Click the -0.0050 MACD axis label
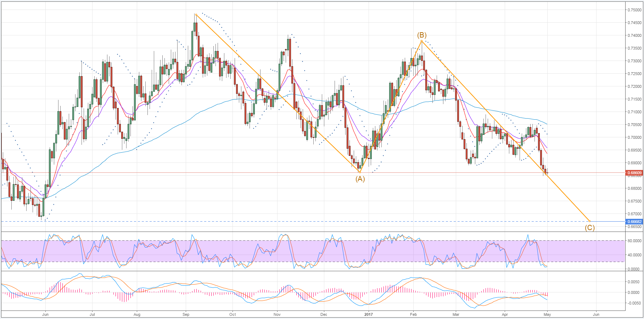 coord(633,303)
